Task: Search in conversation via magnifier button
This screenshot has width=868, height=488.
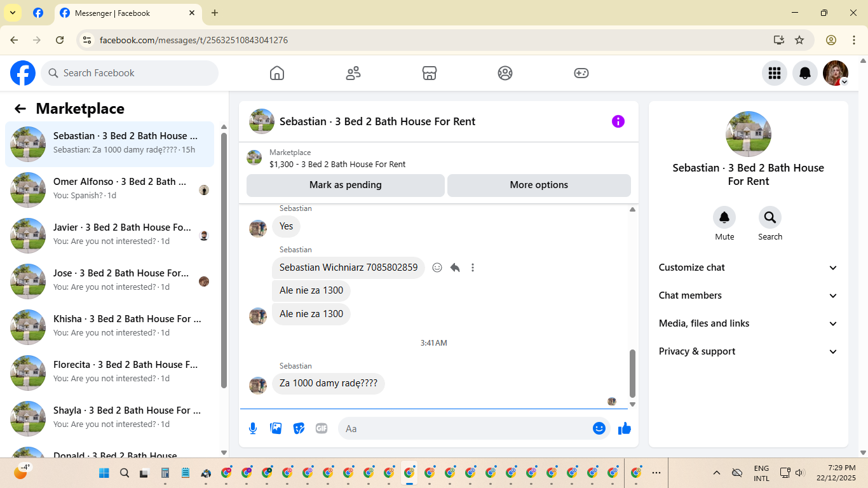Action: [770, 218]
